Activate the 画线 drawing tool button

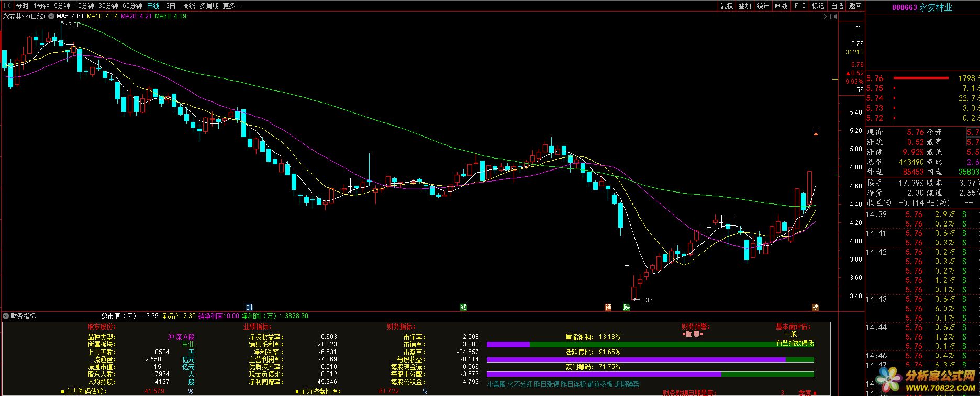[x=782, y=6]
